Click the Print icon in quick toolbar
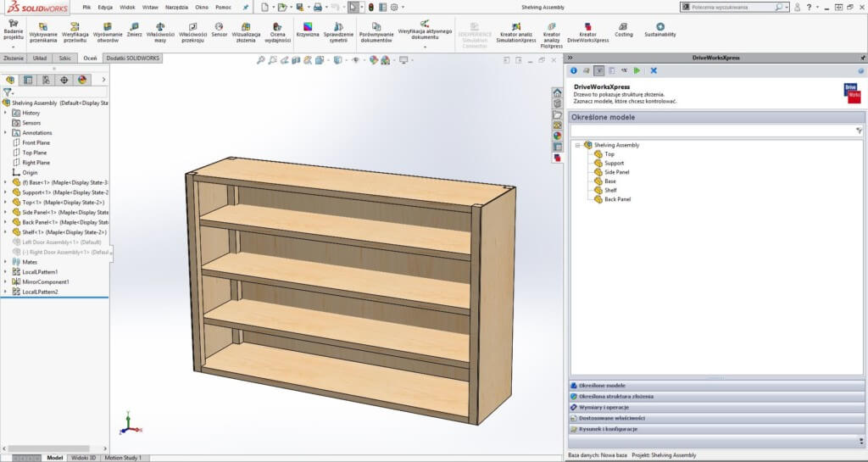 (318, 7)
